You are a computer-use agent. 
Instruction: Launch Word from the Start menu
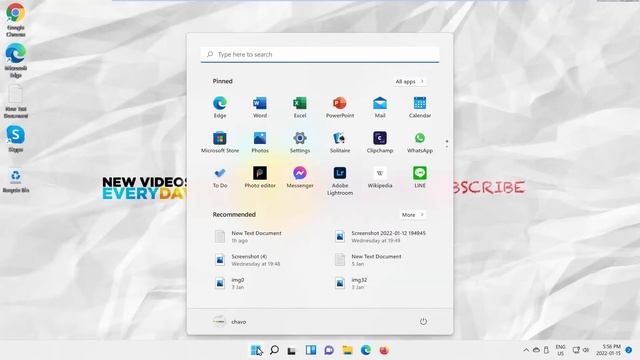(260, 107)
